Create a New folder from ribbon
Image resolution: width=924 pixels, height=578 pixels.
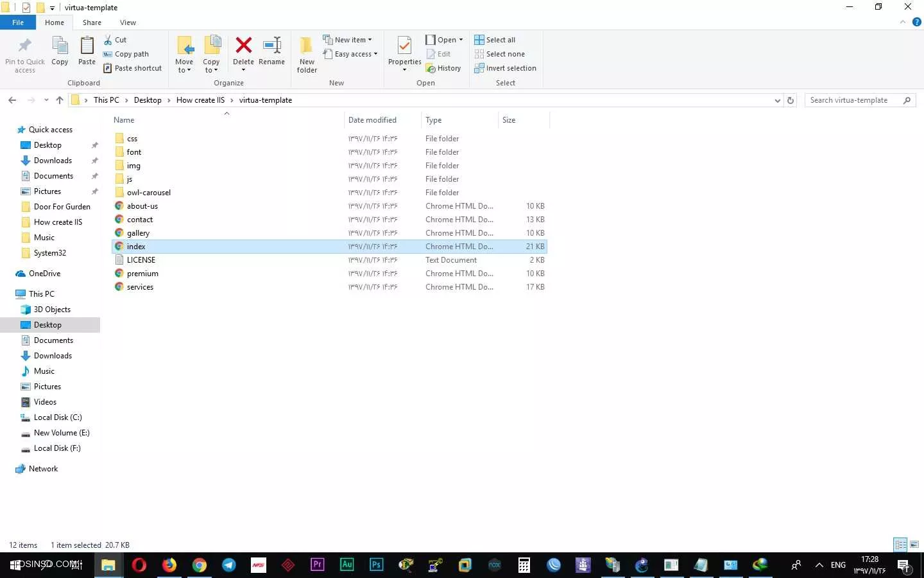307,53
